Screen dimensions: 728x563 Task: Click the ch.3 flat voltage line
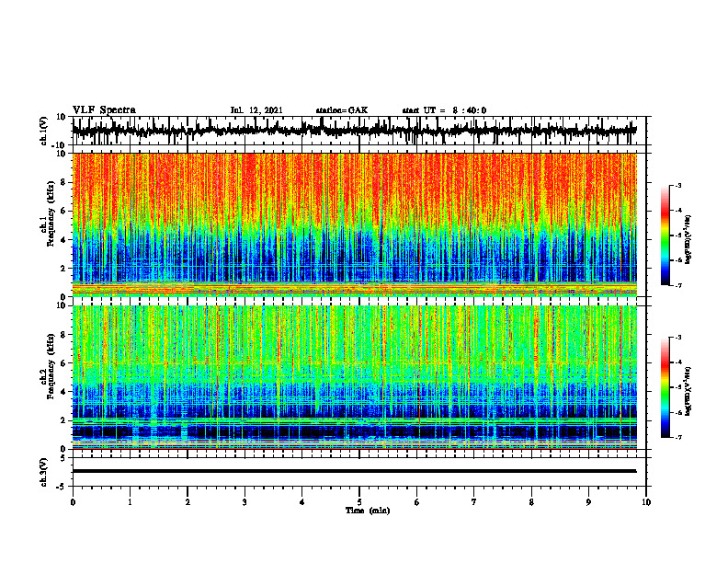tap(354, 471)
